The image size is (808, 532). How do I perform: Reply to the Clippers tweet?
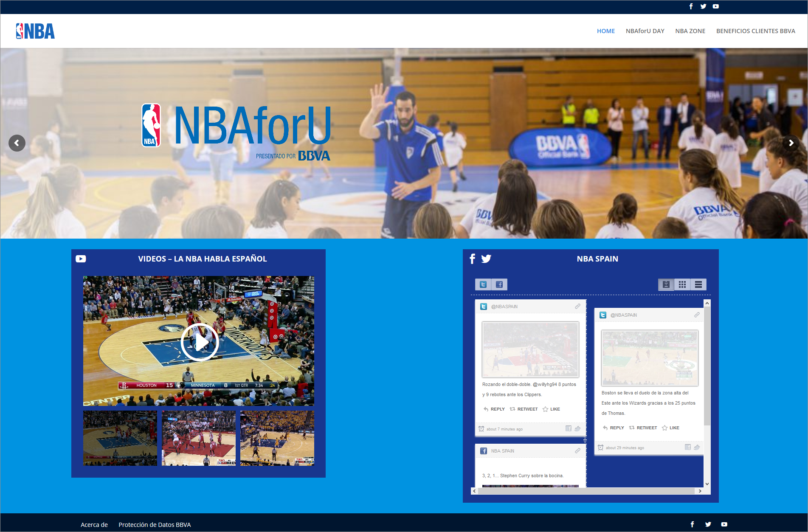tap(494, 409)
